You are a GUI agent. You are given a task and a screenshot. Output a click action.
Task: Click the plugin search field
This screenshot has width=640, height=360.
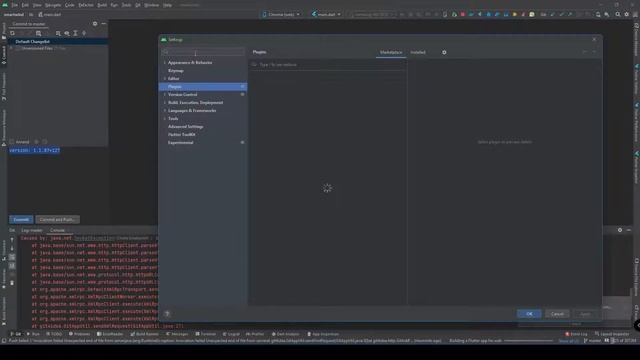pyautogui.click(x=327, y=64)
